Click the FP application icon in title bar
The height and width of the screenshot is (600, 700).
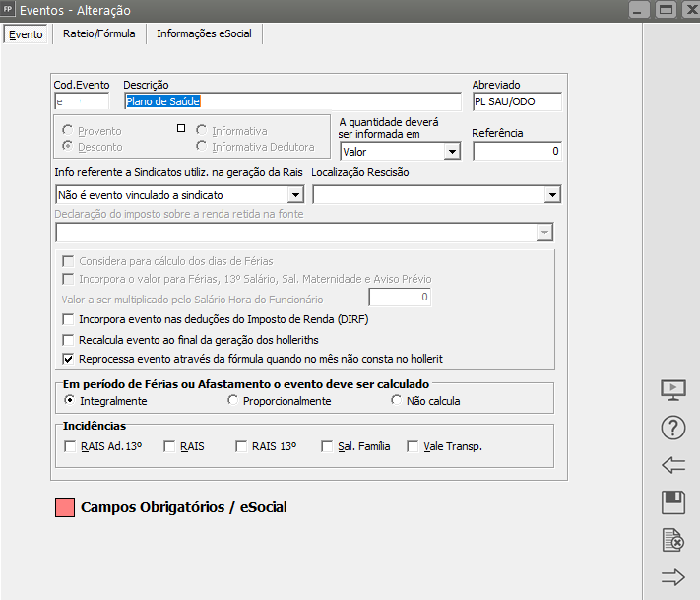(x=10, y=10)
